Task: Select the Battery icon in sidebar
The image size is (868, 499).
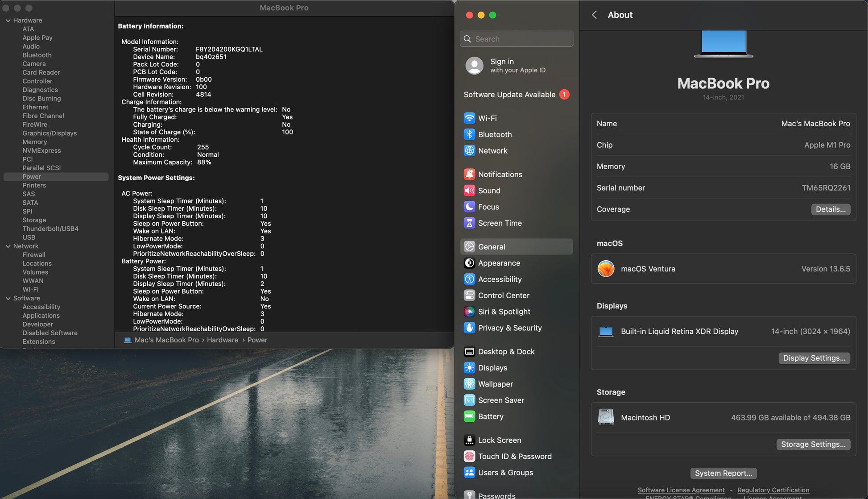Action: tap(469, 416)
